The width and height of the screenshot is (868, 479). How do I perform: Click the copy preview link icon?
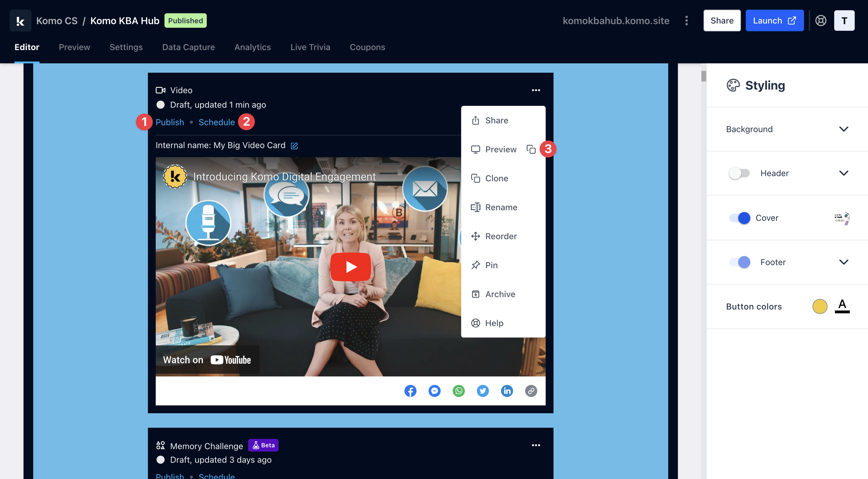[531, 149]
